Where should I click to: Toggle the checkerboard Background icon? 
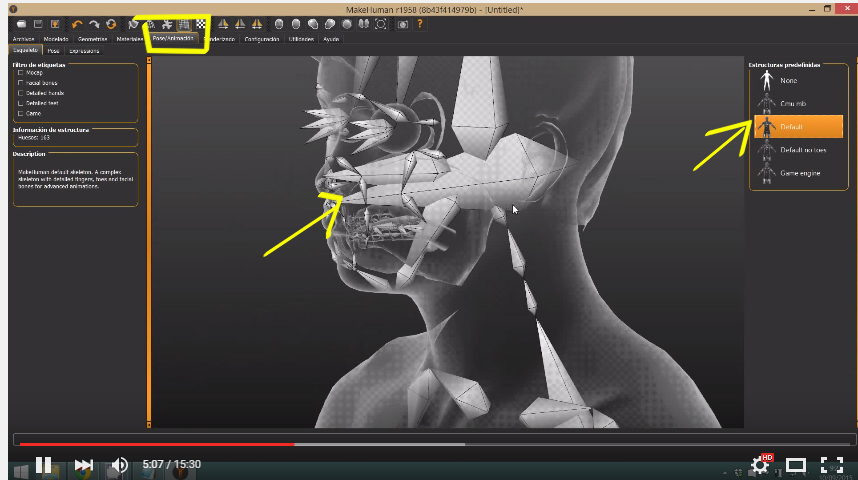point(201,24)
